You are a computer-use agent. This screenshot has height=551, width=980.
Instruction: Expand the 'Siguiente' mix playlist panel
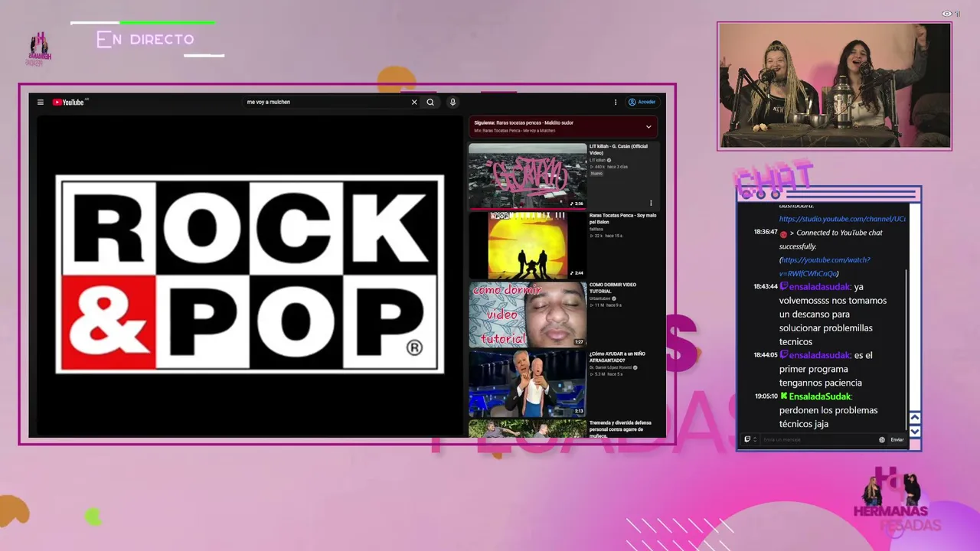point(648,126)
